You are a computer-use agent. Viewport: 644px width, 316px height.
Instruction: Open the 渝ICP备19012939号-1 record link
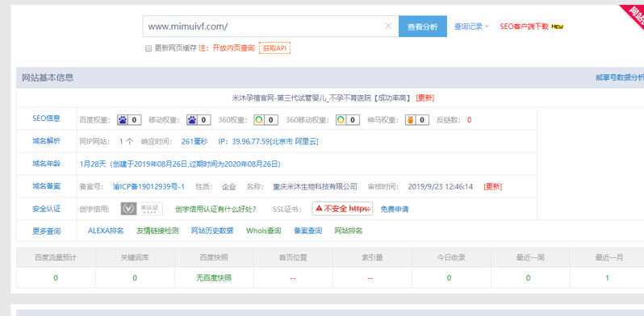coord(148,187)
